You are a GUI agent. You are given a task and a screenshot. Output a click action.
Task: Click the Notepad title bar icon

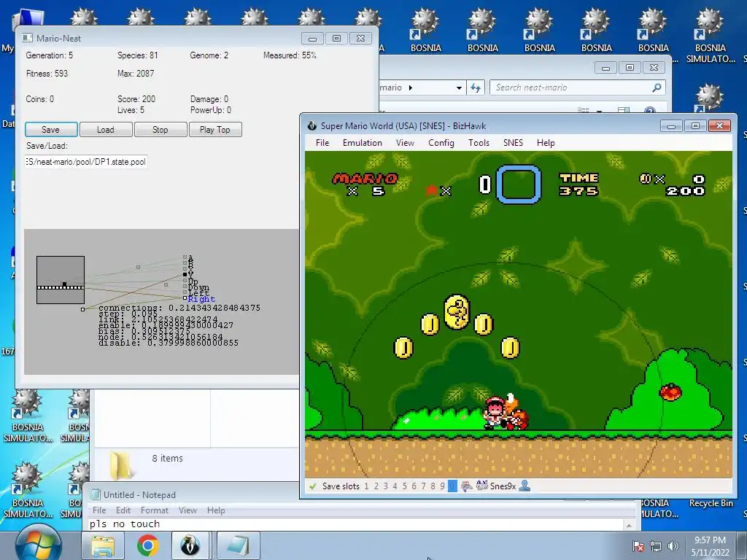pos(96,494)
